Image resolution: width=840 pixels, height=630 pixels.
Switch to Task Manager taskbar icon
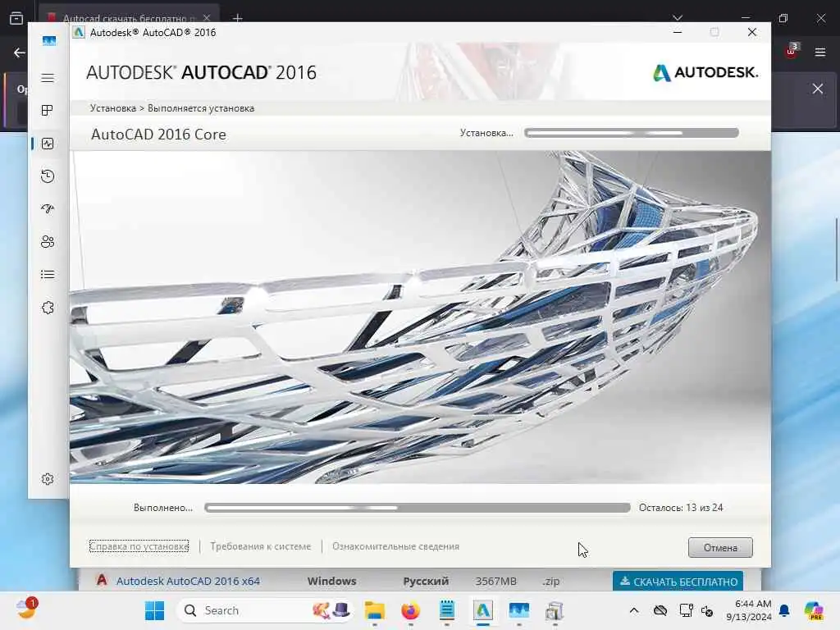click(518, 610)
